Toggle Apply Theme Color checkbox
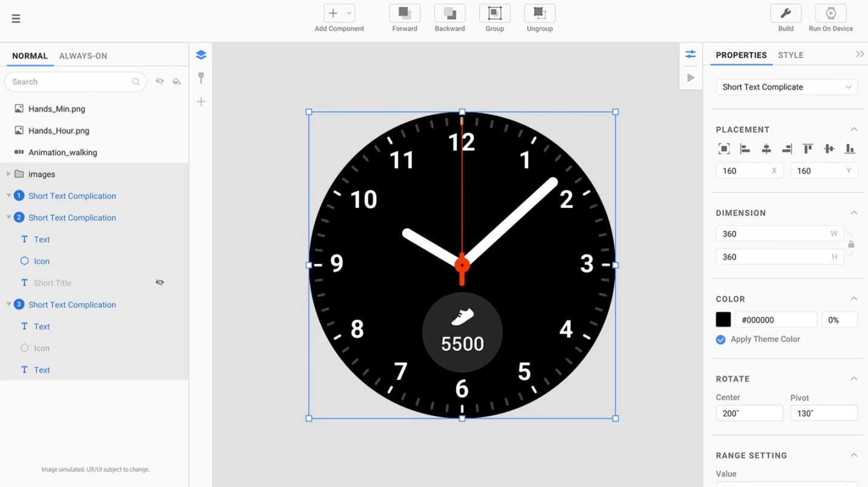 click(721, 340)
